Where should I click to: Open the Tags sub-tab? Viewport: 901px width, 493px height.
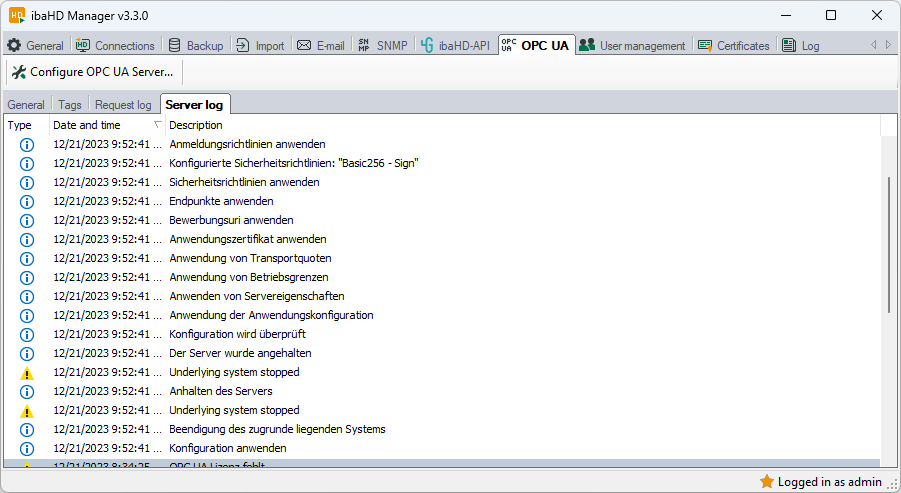[70, 105]
